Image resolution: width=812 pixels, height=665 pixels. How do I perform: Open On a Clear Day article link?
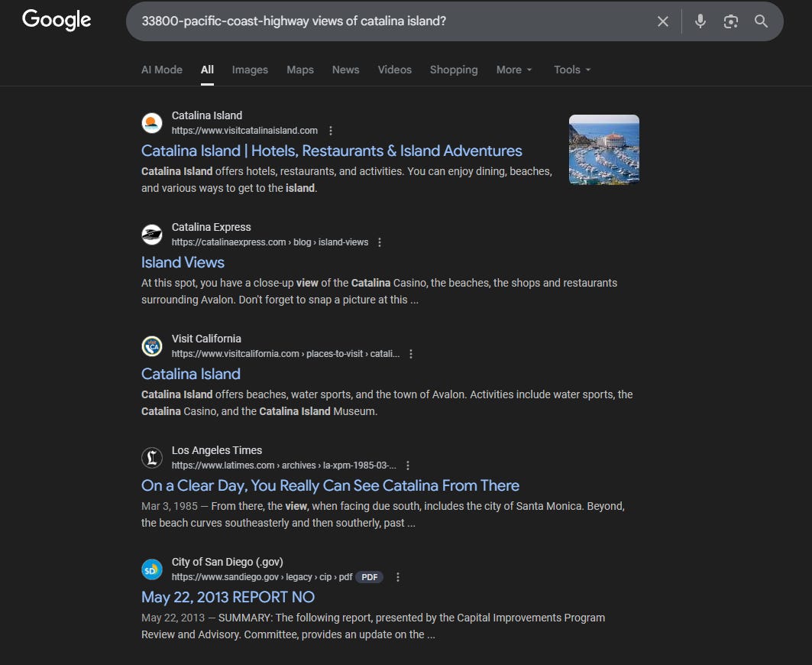330,485
